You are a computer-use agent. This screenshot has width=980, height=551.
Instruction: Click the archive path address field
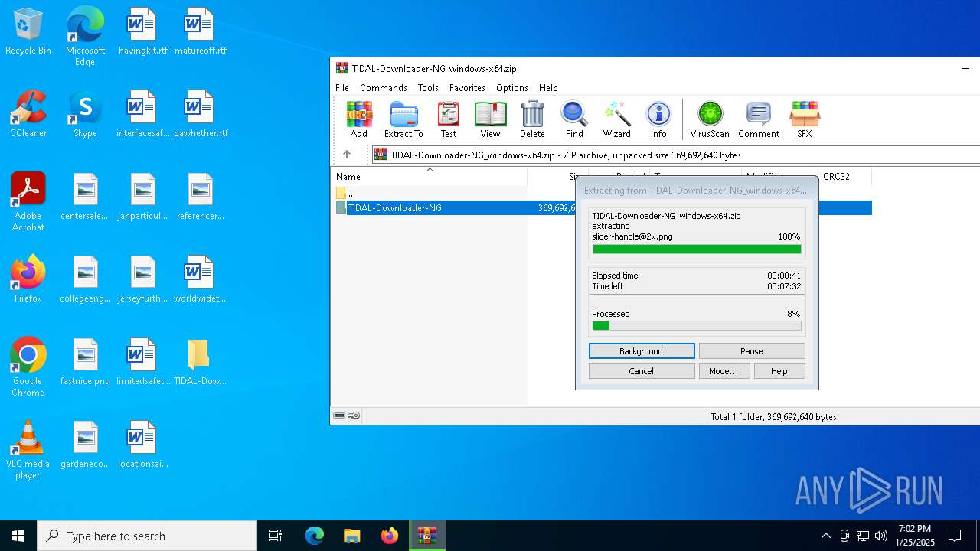pos(675,155)
